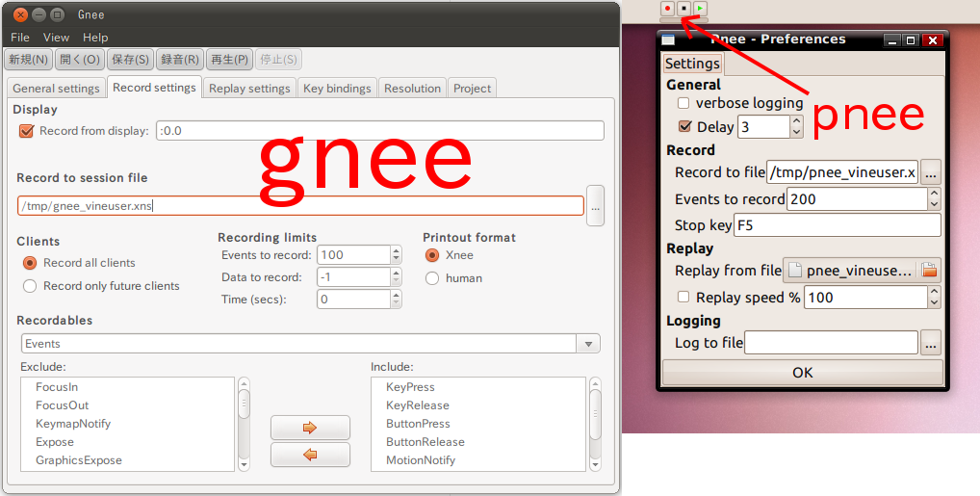This screenshot has width=980, height=496.
Task: Select the Pnee Settings tab
Action: 692,64
